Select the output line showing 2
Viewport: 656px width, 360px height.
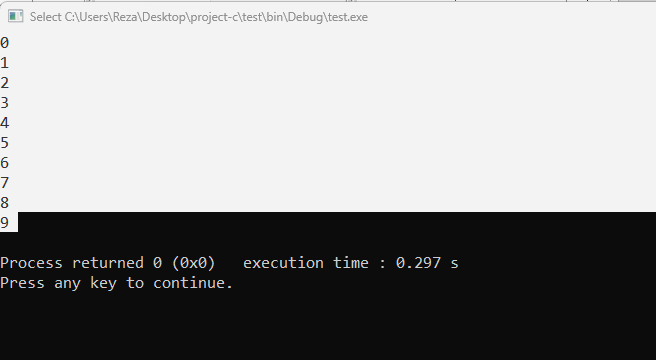pos(5,83)
